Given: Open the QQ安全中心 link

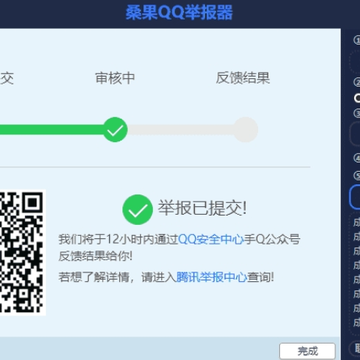Looking at the screenshot, I should (211, 239).
